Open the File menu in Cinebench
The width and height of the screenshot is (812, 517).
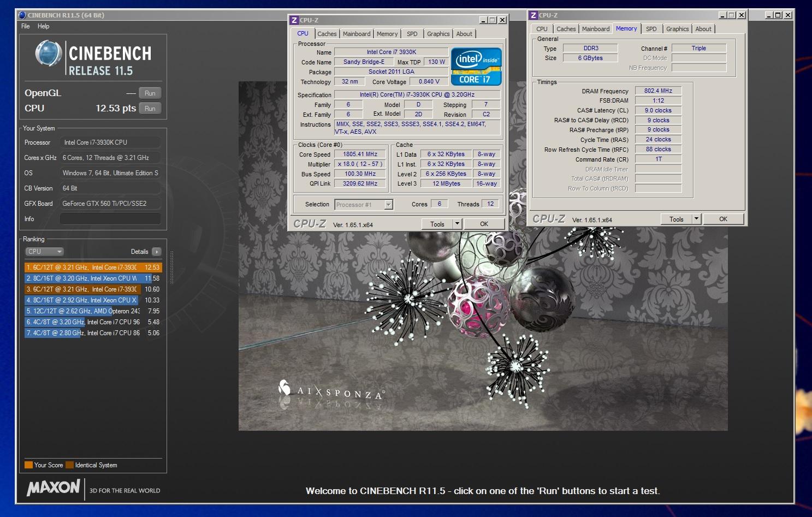point(25,26)
